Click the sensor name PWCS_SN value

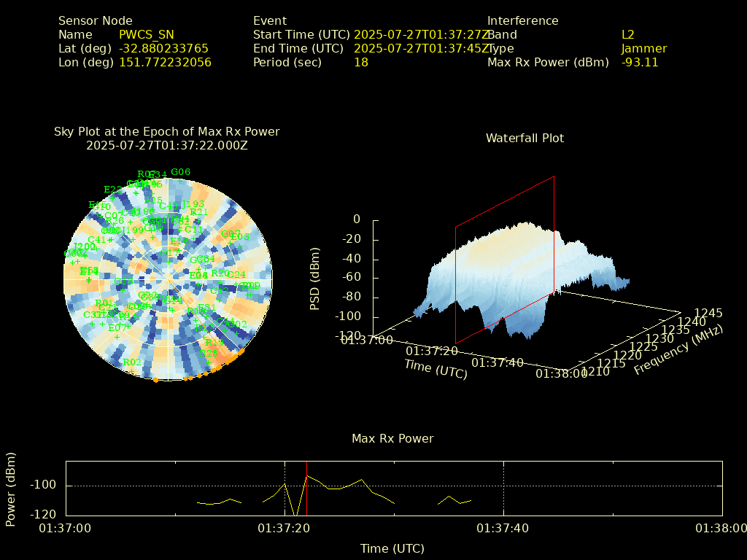(146, 34)
